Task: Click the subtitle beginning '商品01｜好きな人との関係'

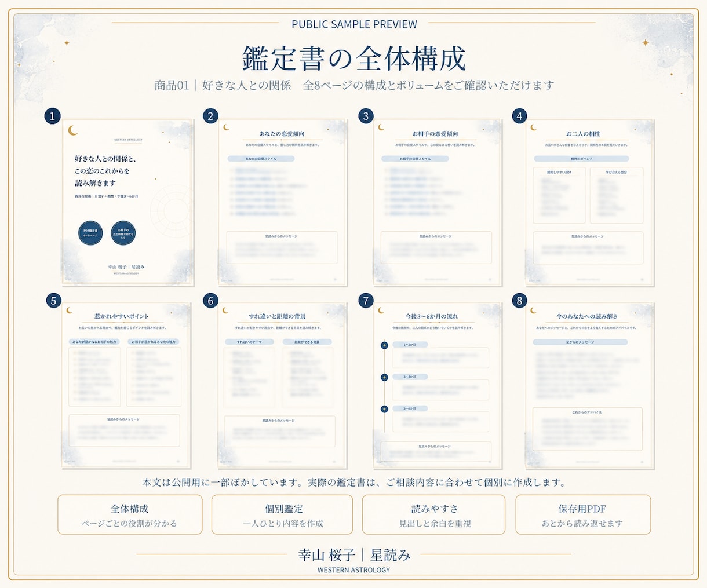Action: coord(354,85)
